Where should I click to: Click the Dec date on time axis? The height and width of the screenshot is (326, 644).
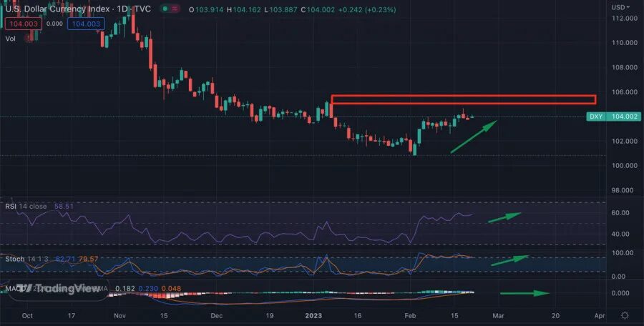point(216,316)
